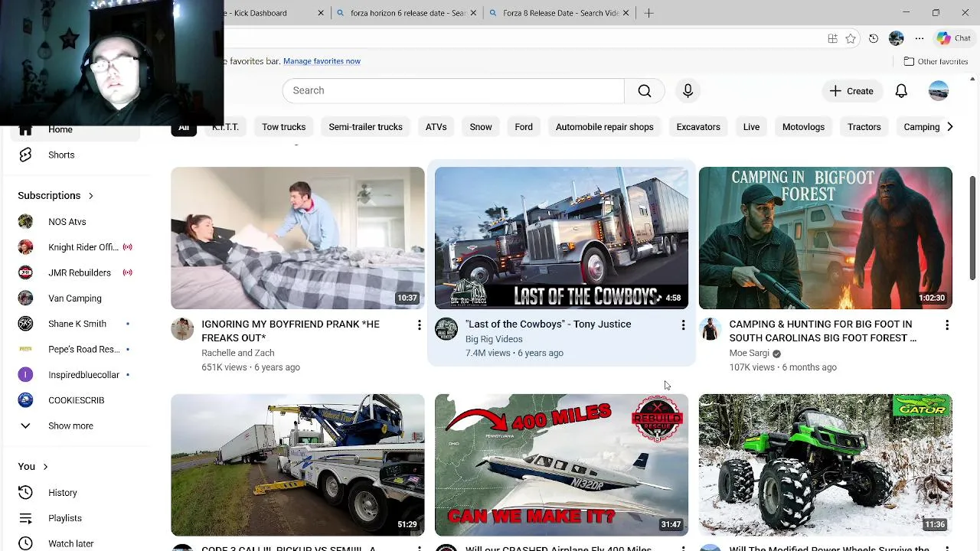This screenshot has width=980, height=551.
Task: Click Manage favorites now link
Action: [x=322, y=61]
